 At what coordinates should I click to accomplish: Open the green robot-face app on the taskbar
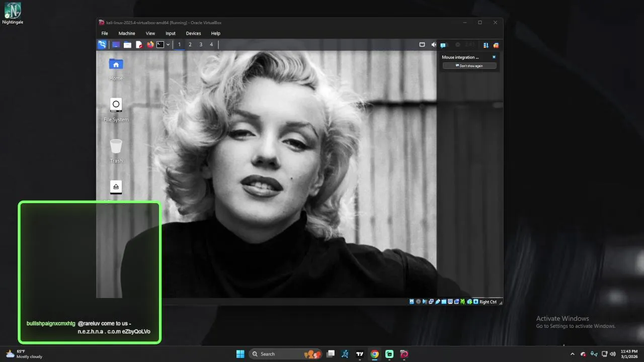(x=389, y=354)
